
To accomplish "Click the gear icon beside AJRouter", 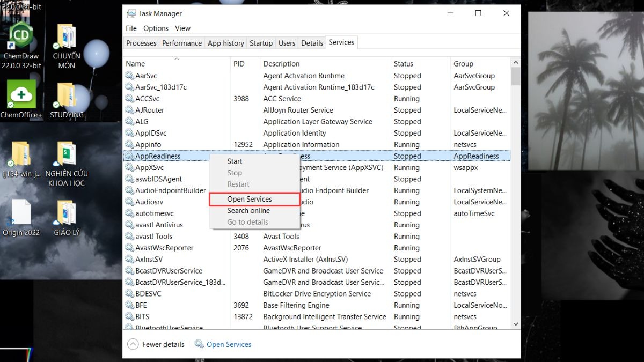I will (x=129, y=110).
